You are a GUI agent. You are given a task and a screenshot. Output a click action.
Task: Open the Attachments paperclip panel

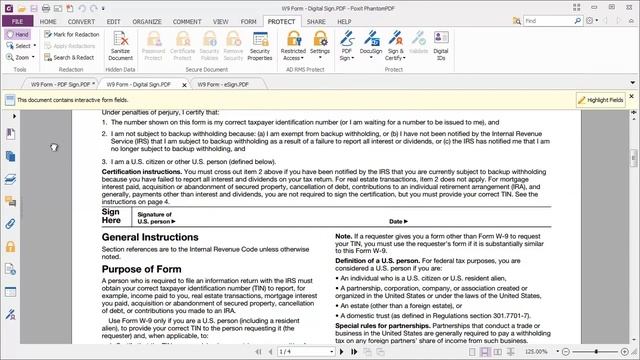point(11,224)
